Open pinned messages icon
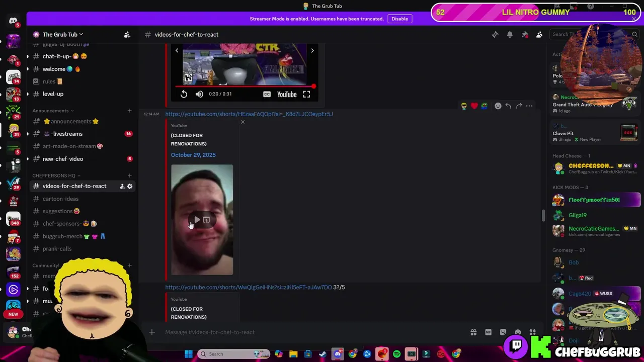 pos(525,34)
